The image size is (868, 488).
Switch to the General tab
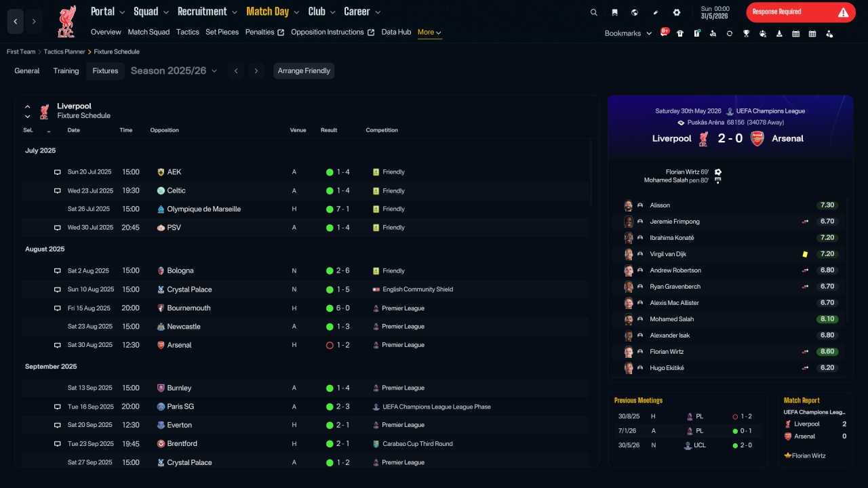pyautogui.click(x=27, y=71)
